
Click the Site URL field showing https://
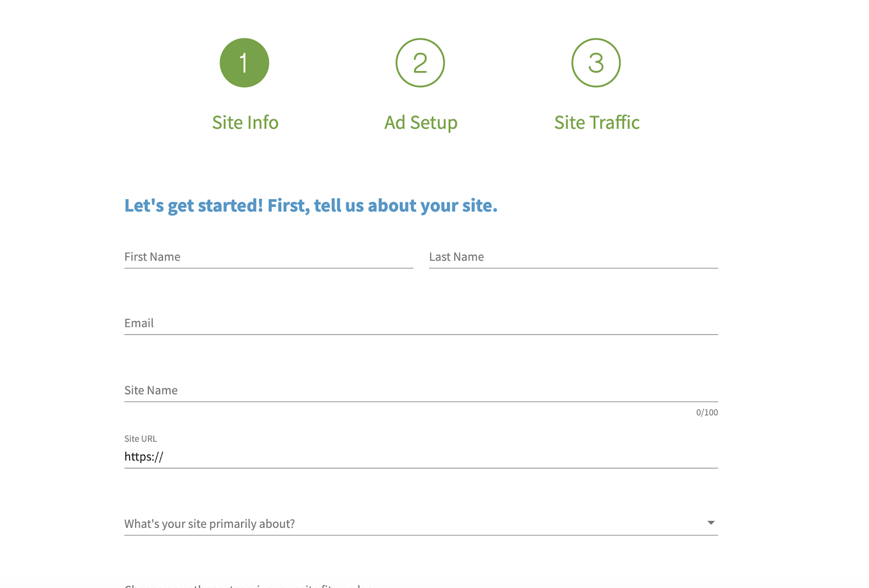coord(421,457)
